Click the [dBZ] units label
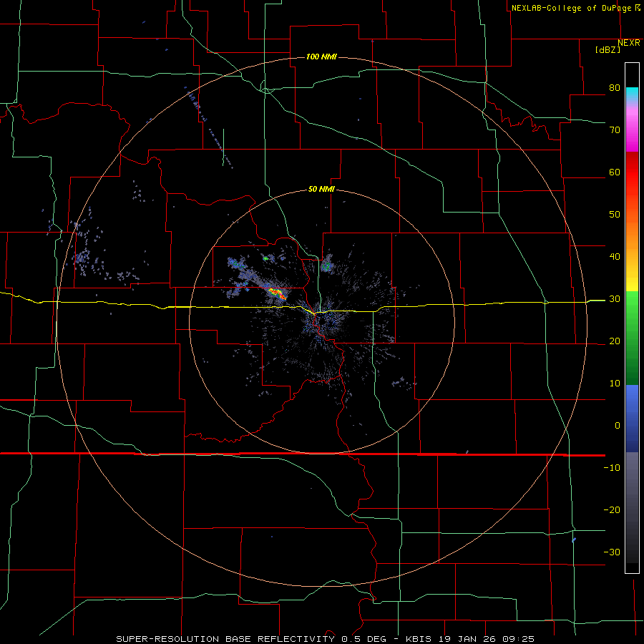 [x=608, y=50]
